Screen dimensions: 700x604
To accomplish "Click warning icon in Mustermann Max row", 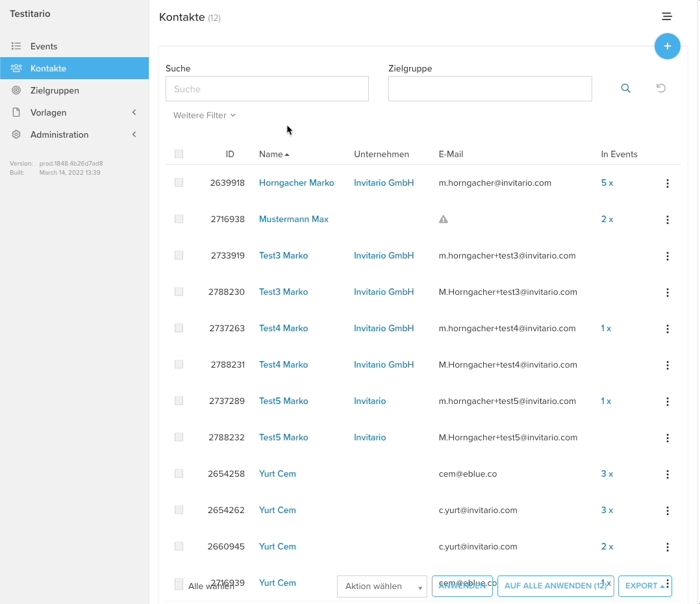I will point(444,220).
